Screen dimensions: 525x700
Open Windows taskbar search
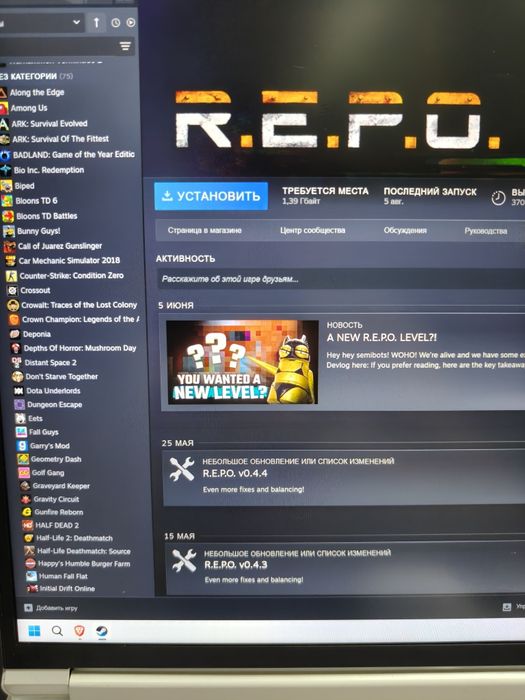[57, 631]
